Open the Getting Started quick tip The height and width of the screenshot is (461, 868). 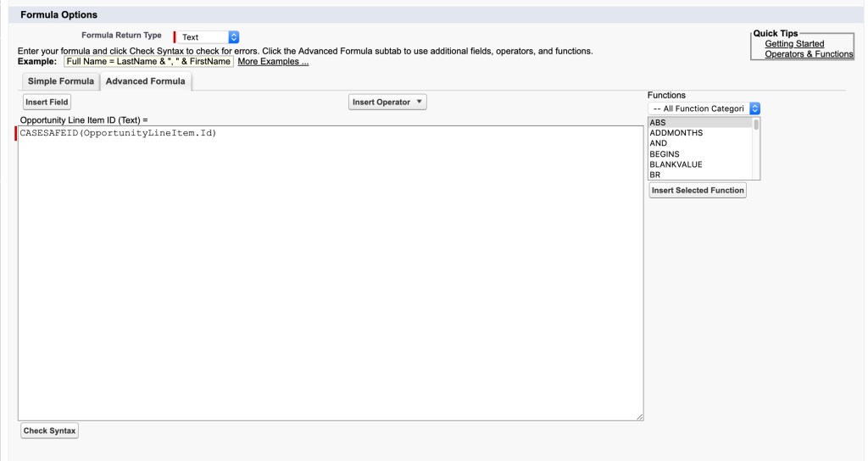[x=793, y=44]
